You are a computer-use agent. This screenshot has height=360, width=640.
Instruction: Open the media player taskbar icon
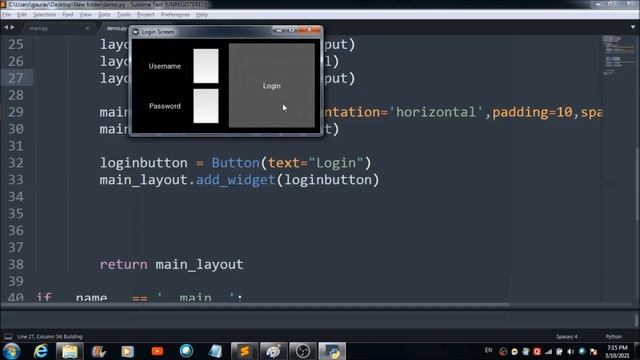point(127,351)
